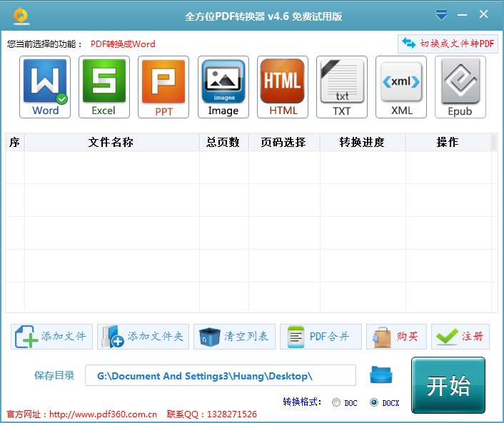Select the HTML conversion icon

283,87
